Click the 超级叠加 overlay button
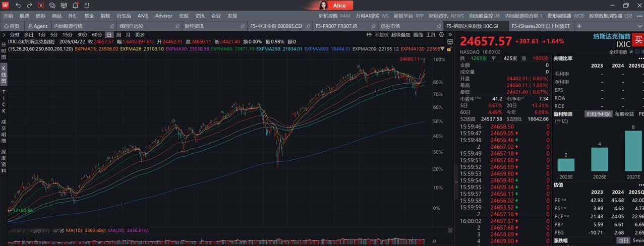 (400, 35)
